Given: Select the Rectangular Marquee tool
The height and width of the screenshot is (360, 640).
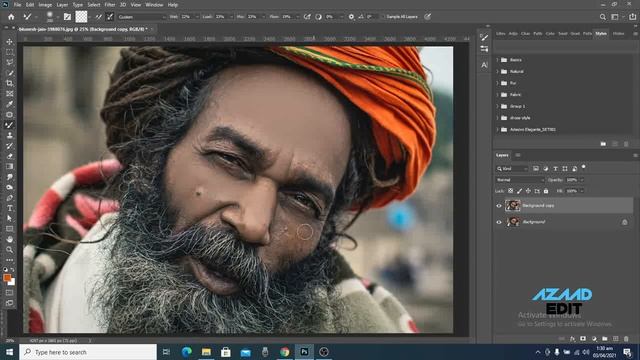Looking at the screenshot, I should tap(9, 52).
